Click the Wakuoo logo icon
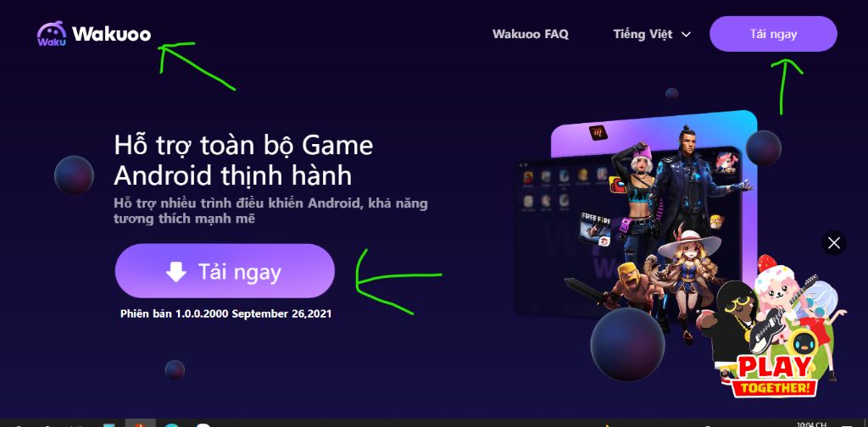 point(52,34)
